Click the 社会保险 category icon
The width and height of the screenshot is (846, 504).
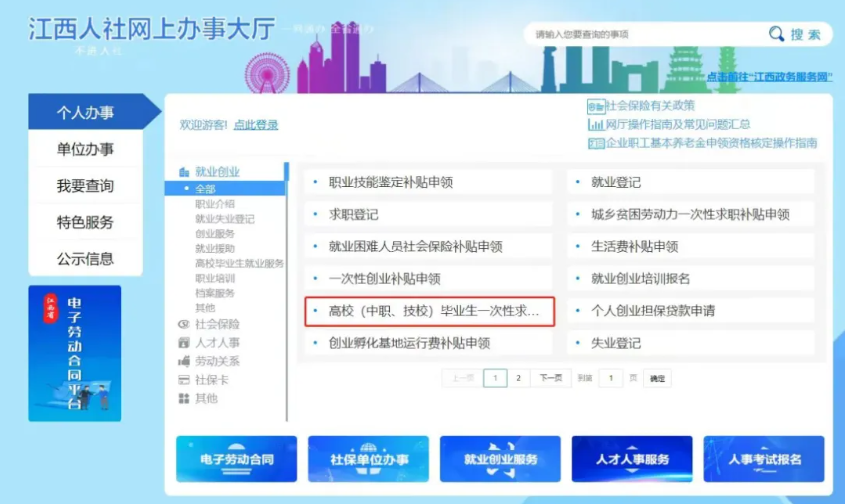pyautogui.click(x=183, y=324)
